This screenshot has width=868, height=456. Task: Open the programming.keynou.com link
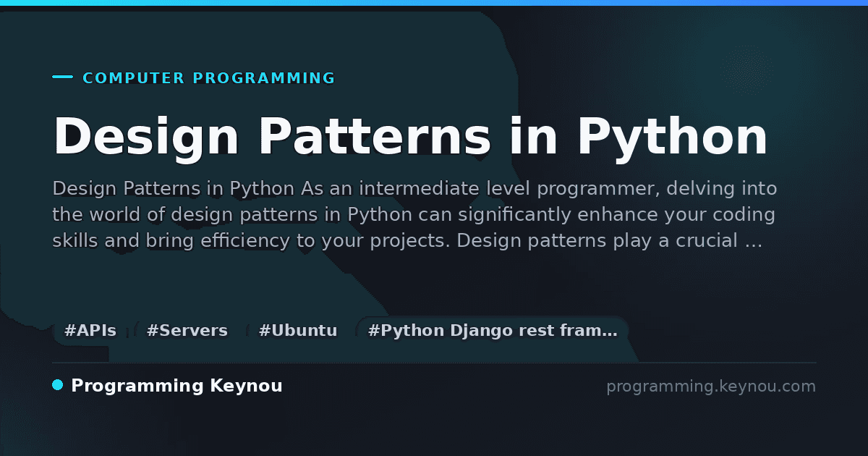pos(711,387)
